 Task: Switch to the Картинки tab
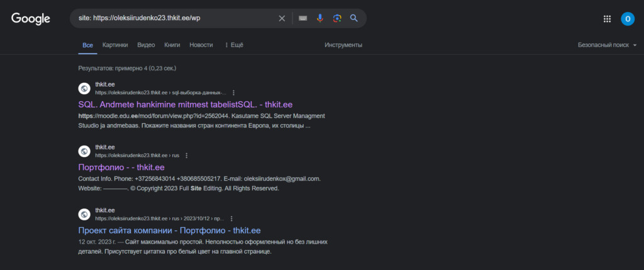click(x=115, y=45)
